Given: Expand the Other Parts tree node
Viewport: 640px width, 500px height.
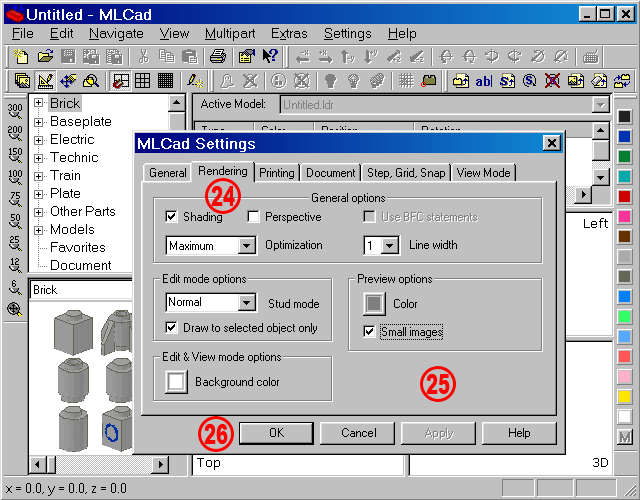Looking at the screenshot, I should click(38, 212).
